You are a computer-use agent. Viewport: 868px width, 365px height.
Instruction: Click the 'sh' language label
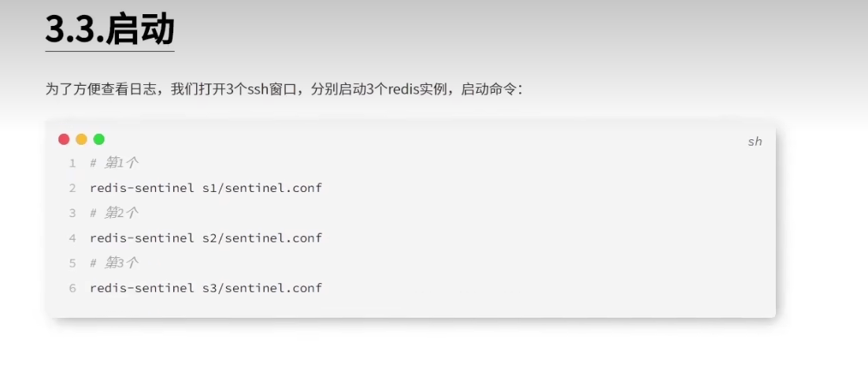[x=755, y=142]
